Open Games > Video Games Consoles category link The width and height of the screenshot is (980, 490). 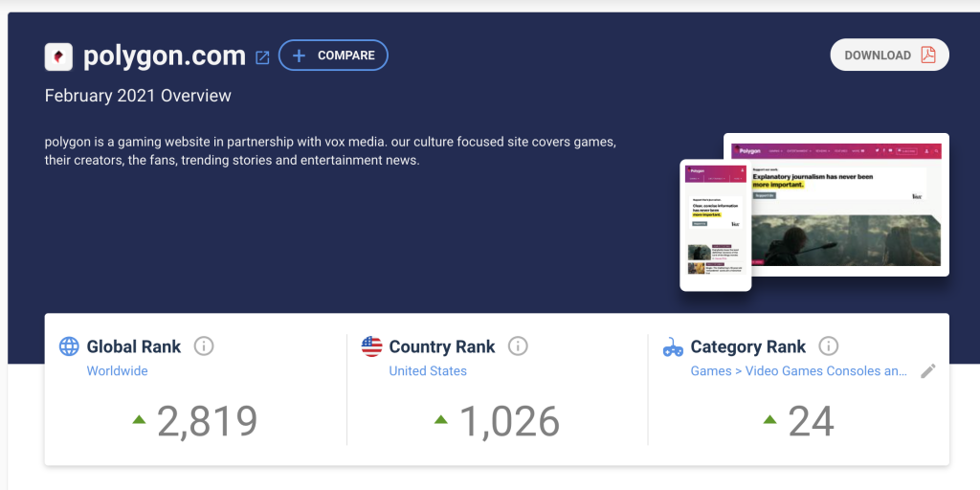799,370
